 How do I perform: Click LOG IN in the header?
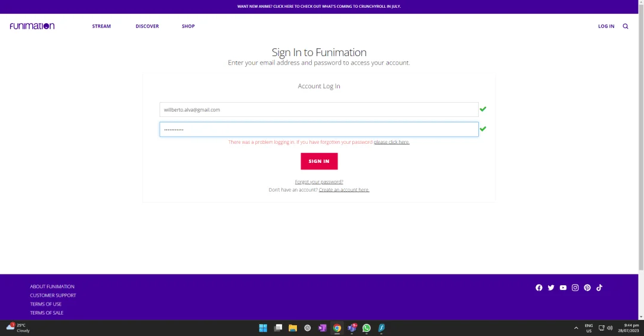(606, 26)
